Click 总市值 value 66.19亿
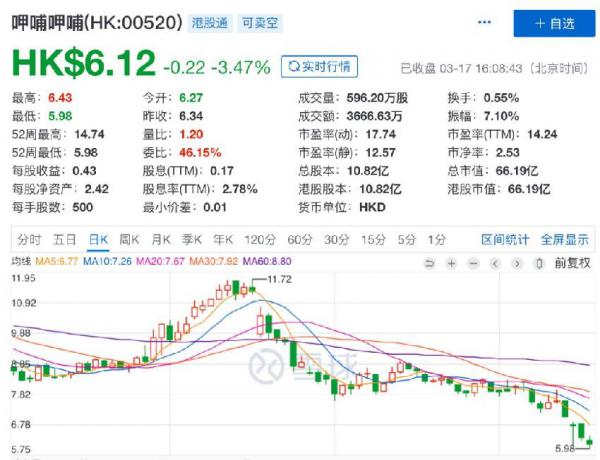This screenshot has height=460, width=600. pos(517,171)
